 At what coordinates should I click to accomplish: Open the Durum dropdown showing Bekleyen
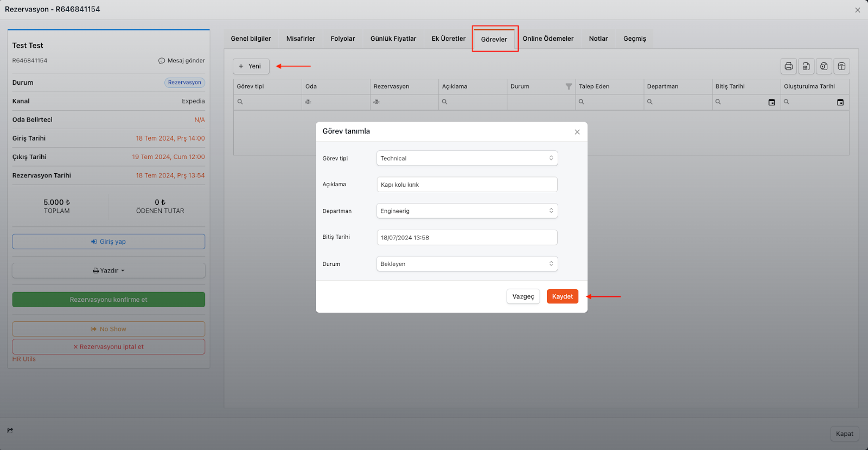[x=467, y=264]
